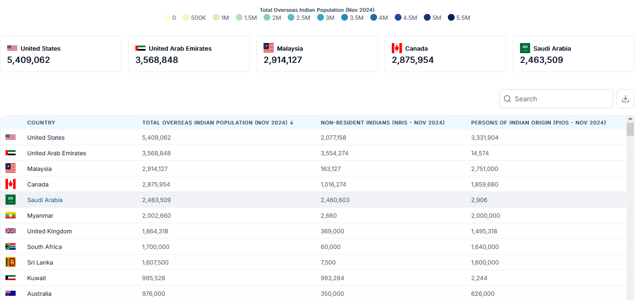Select the 0 legend color dot
The image size is (644, 300).
(167, 18)
